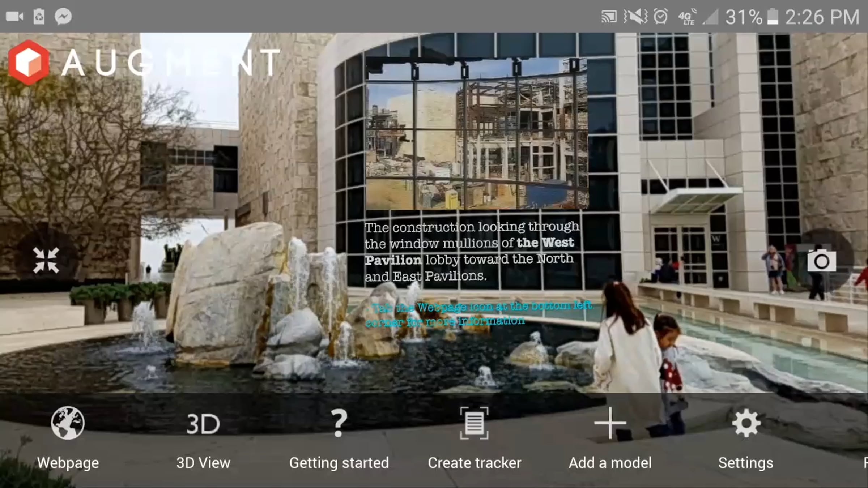Tap the Webpage label text
The image size is (868, 488).
[68, 463]
